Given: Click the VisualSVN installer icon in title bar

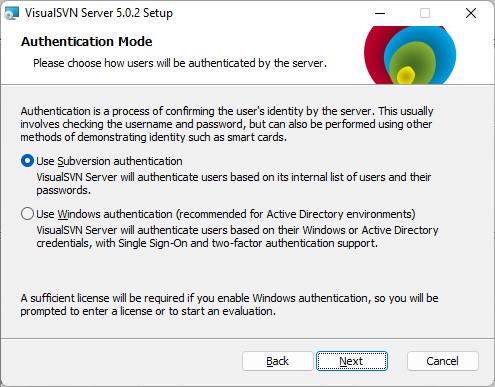Looking at the screenshot, I should coord(11,13).
